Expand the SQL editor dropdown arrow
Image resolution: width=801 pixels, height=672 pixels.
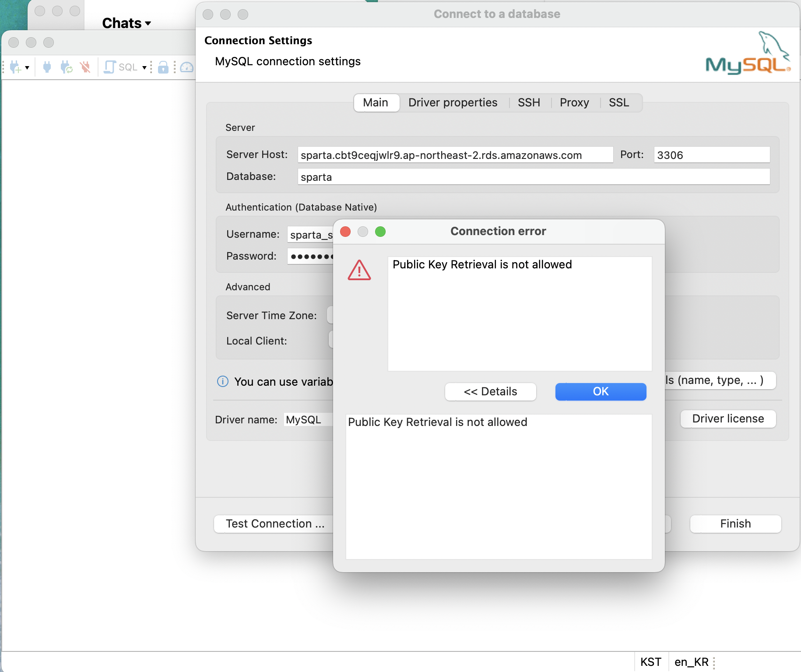pyautogui.click(x=144, y=67)
